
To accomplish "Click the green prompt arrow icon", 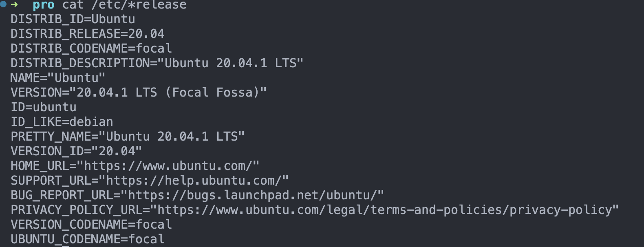I will tap(14, 4).
